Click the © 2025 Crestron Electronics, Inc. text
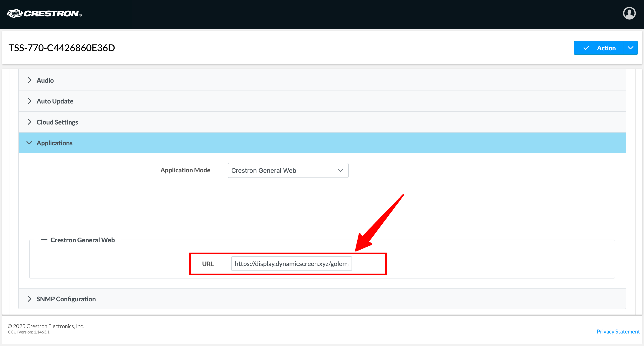The height and width of the screenshot is (346, 644). (x=46, y=326)
